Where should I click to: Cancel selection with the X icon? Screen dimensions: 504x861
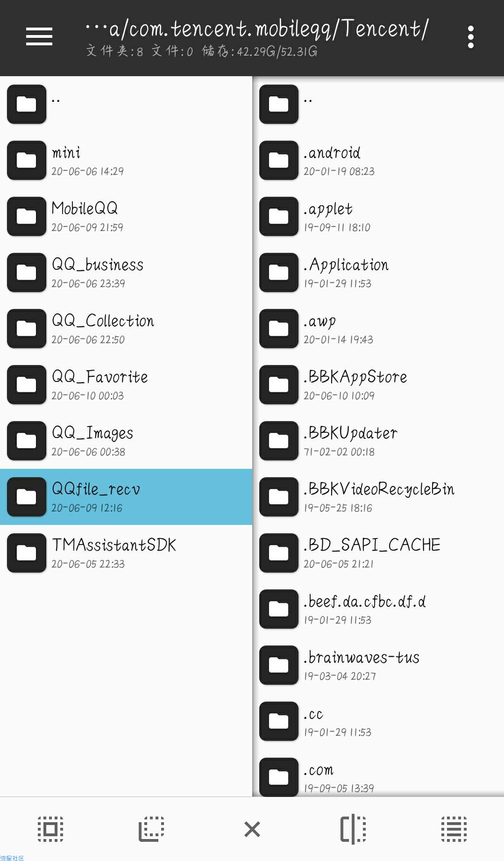(x=252, y=829)
